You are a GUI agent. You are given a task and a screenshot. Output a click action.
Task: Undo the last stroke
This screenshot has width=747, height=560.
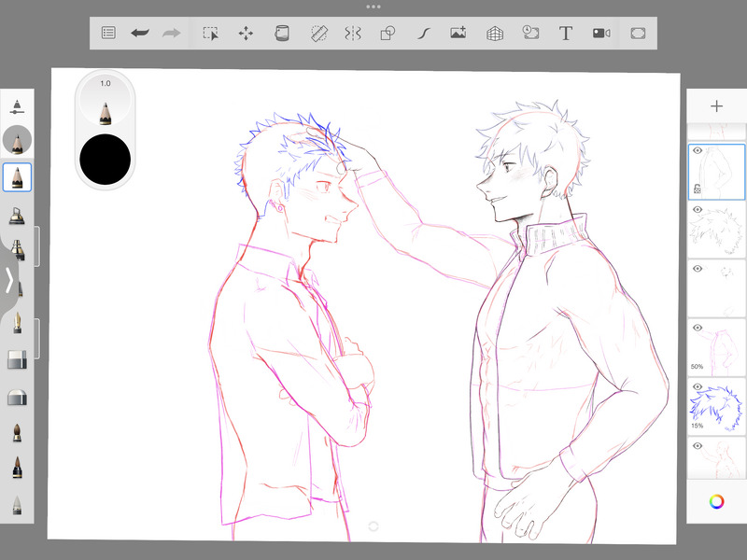pyautogui.click(x=140, y=33)
